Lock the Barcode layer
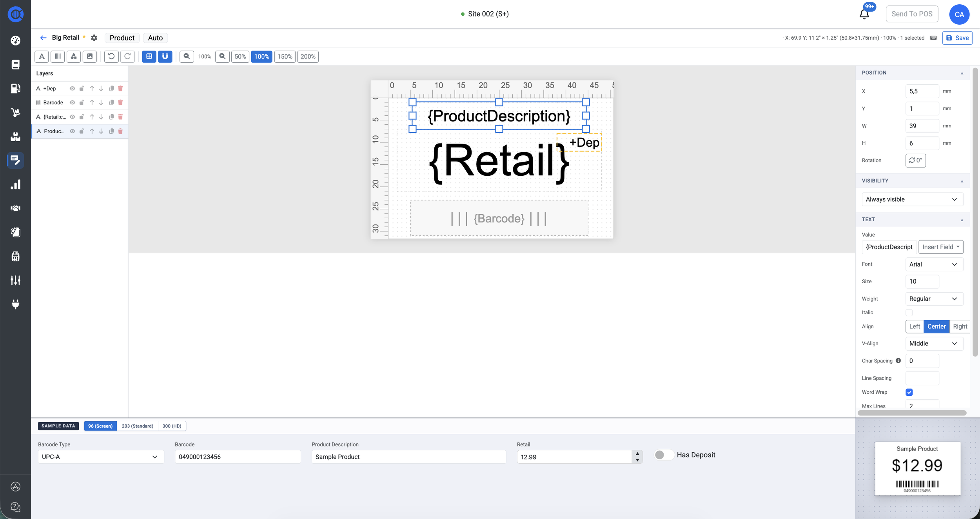980x519 pixels. 82,103
